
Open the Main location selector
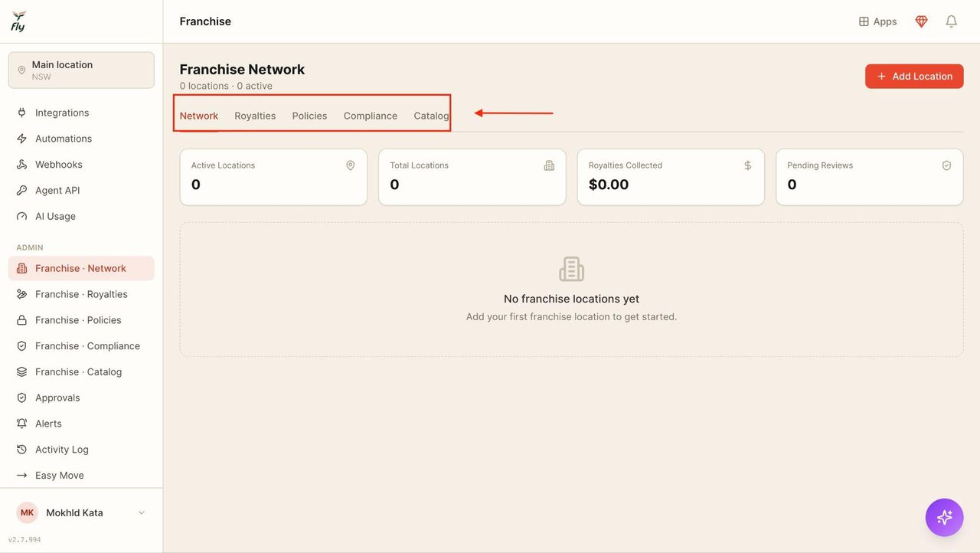point(81,70)
